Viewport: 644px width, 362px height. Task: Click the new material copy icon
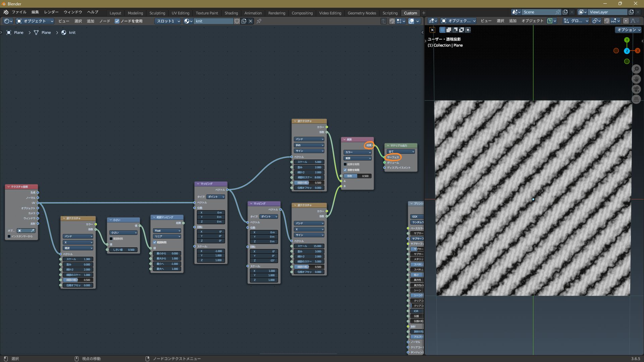(x=244, y=21)
